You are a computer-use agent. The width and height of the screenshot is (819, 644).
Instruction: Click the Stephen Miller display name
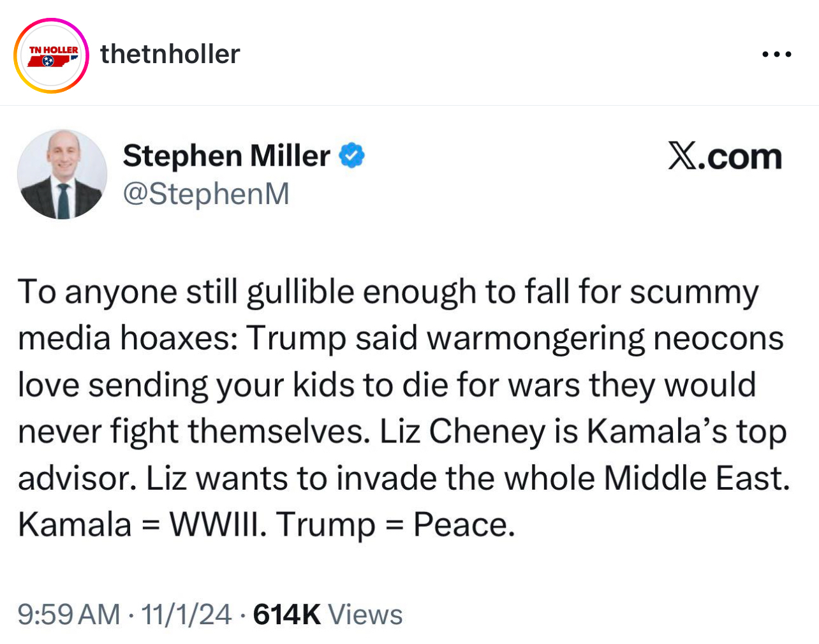[226, 156]
